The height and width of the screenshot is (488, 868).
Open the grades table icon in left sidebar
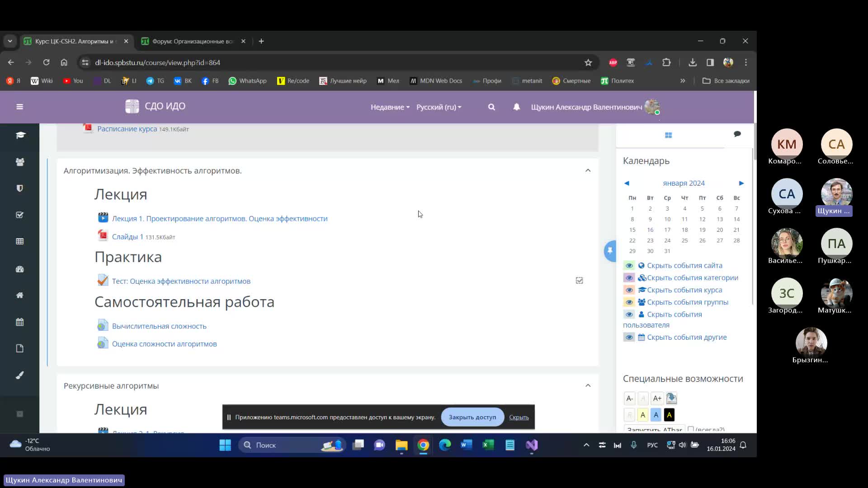click(20, 241)
